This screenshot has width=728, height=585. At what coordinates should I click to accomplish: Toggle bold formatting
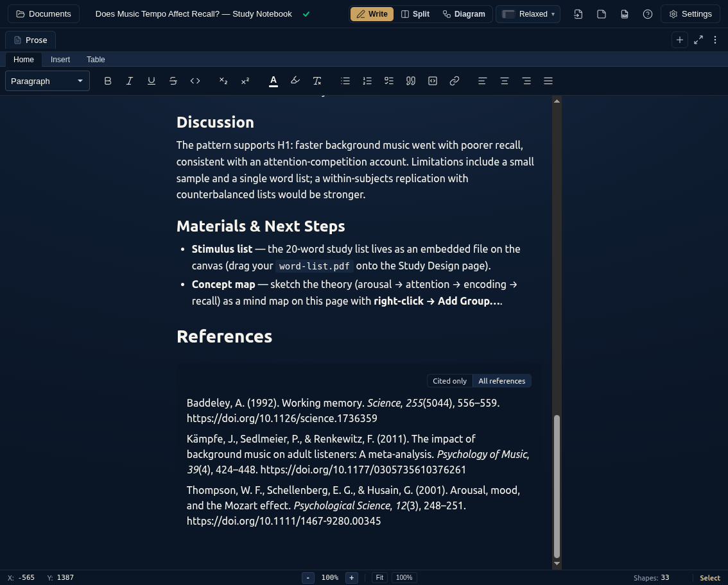click(x=108, y=81)
